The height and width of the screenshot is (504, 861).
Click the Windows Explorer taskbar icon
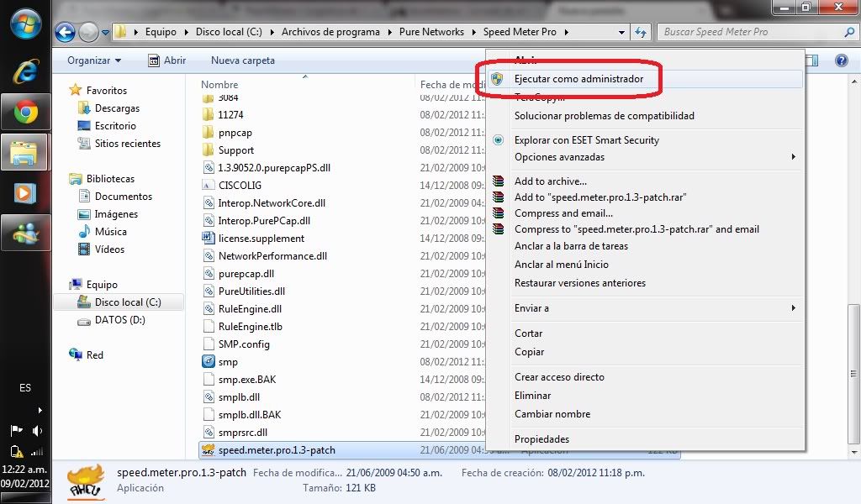click(24, 153)
